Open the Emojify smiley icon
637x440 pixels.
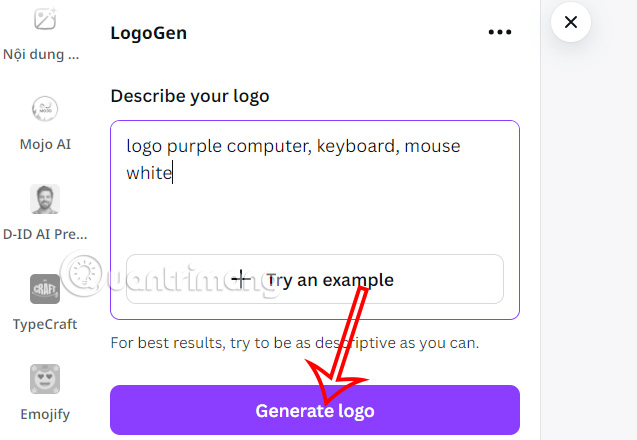44,379
